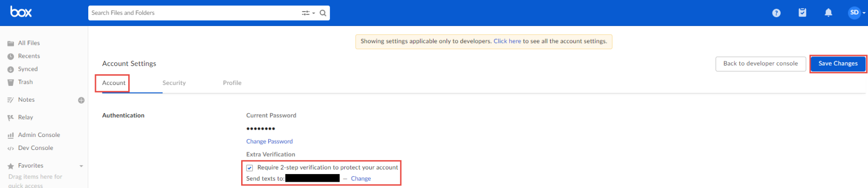Click the Box logo
Image resolution: width=868 pixels, height=188 pixels.
(x=21, y=12)
